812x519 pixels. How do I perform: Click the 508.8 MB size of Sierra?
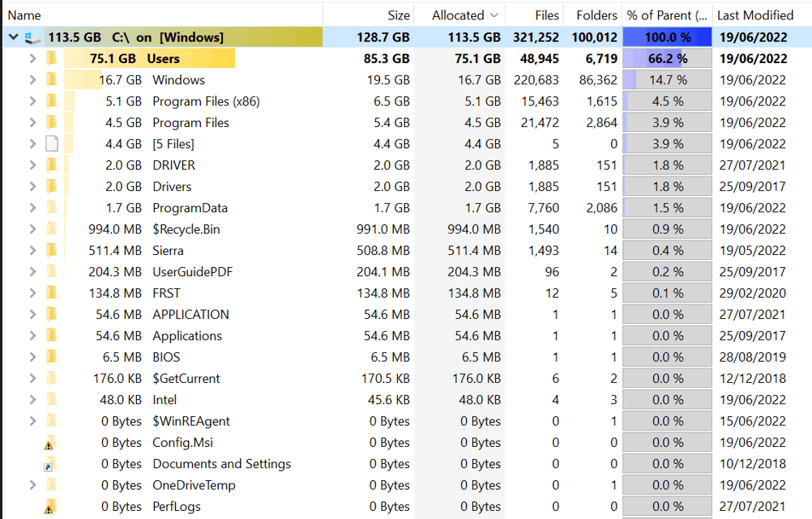[382, 250]
